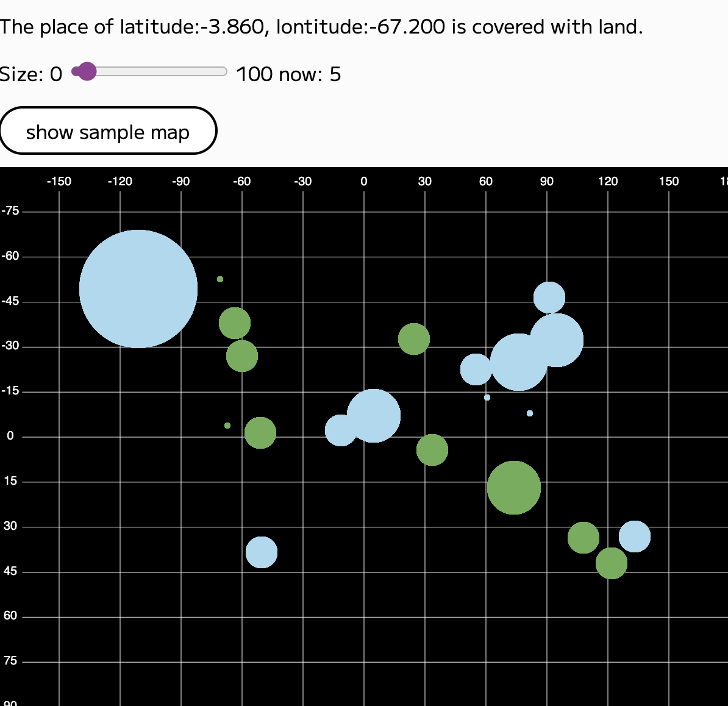Click the purple Size slider handle
The width and height of the screenshot is (728, 706).
point(87,71)
